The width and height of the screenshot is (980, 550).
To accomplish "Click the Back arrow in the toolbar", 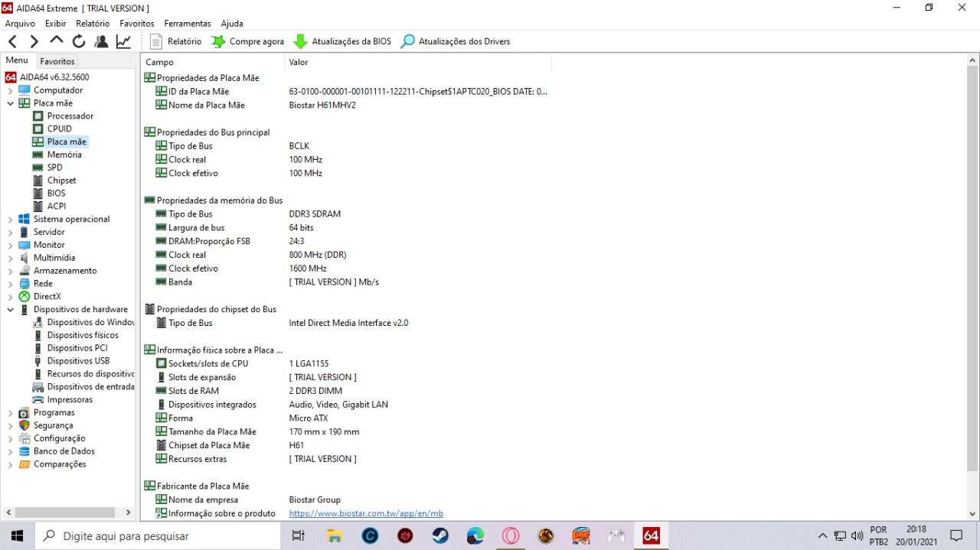I will pyautogui.click(x=12, y=41).
